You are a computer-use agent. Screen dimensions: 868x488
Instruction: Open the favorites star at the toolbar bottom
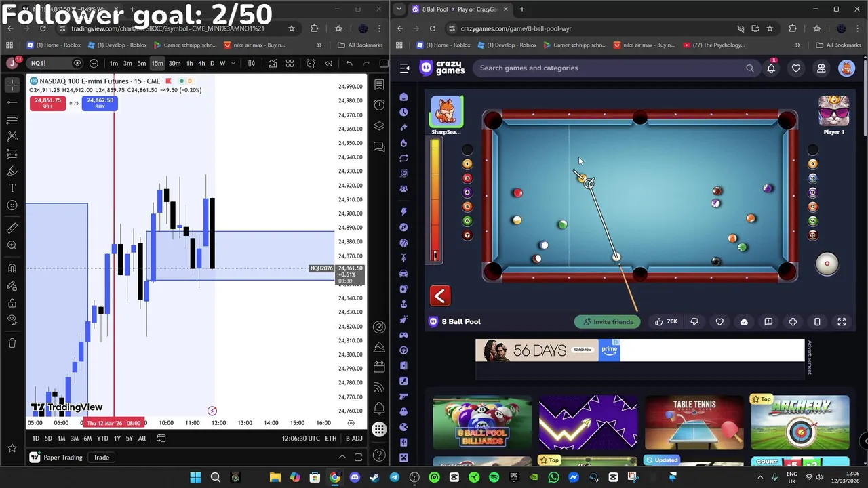[12, 448]
